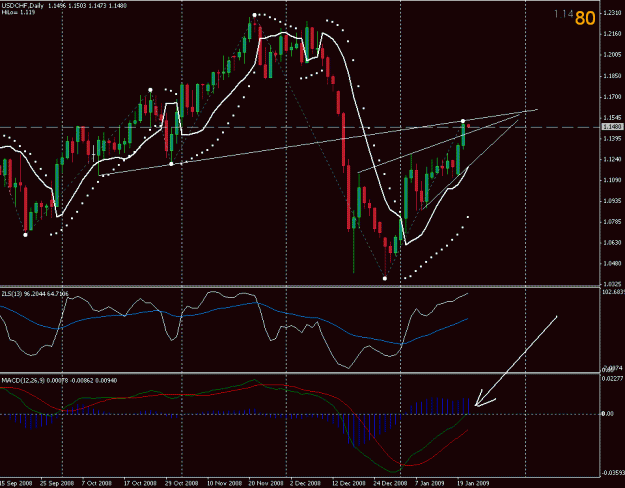Select the HiLow 1.119 indicator label
The height and width of the screenshot is (488, 625).
coord(18,12)
